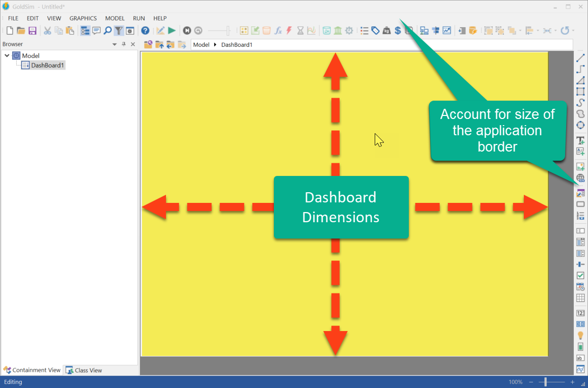This screenshot has height=388, width=588.
Task: Select the Ellipse drawing tool
Action: coord(580,125)
